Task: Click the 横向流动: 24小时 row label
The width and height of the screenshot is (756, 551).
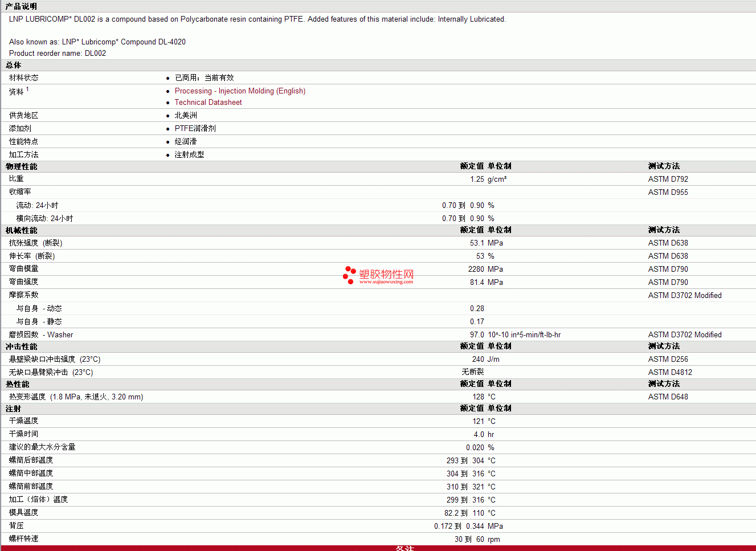Action: tap(44, 219)
